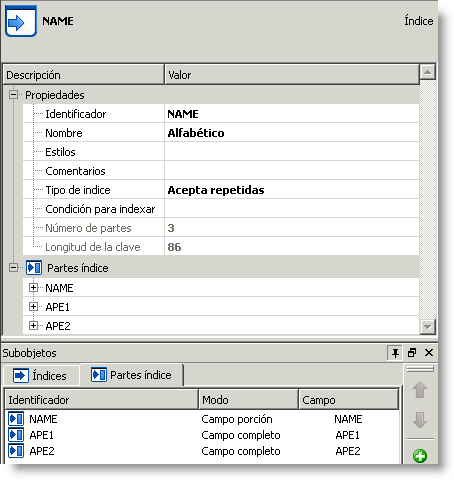Image resolution: width=454 pixels, height=480 pixels.
Task: Click the Nombre value Alfabético
Action: click(292, 133)
